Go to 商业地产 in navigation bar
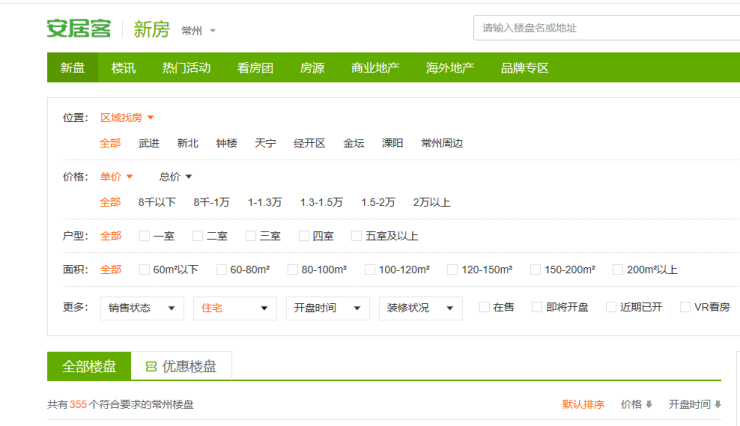Viewport: 740px width, 426px height. (x=375, y=68)
